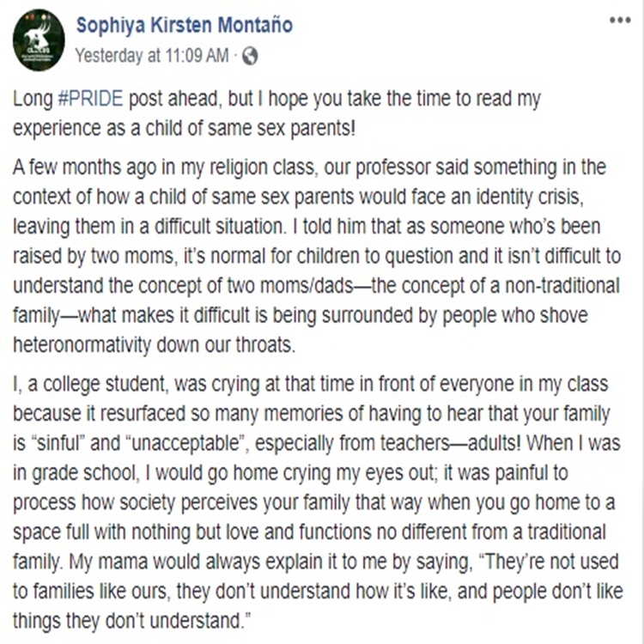Click the line starting 'raised by two moms'

coord(317,256)
